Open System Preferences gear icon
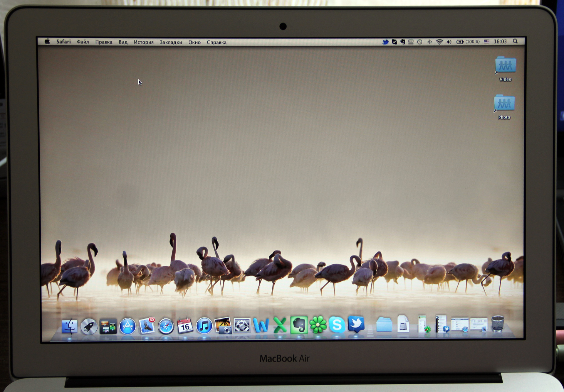The image size is (564, 392). pyautogui.click(x=242, y=326)
